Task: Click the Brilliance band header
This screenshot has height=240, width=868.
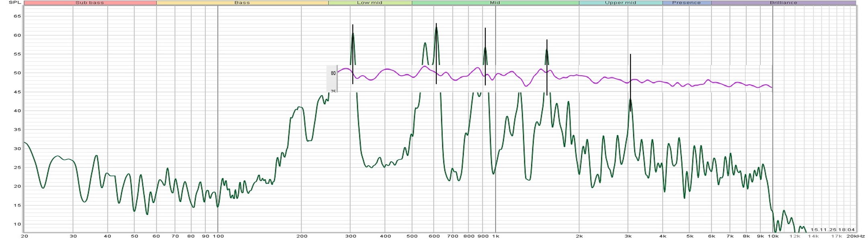Action: [783, 3]
